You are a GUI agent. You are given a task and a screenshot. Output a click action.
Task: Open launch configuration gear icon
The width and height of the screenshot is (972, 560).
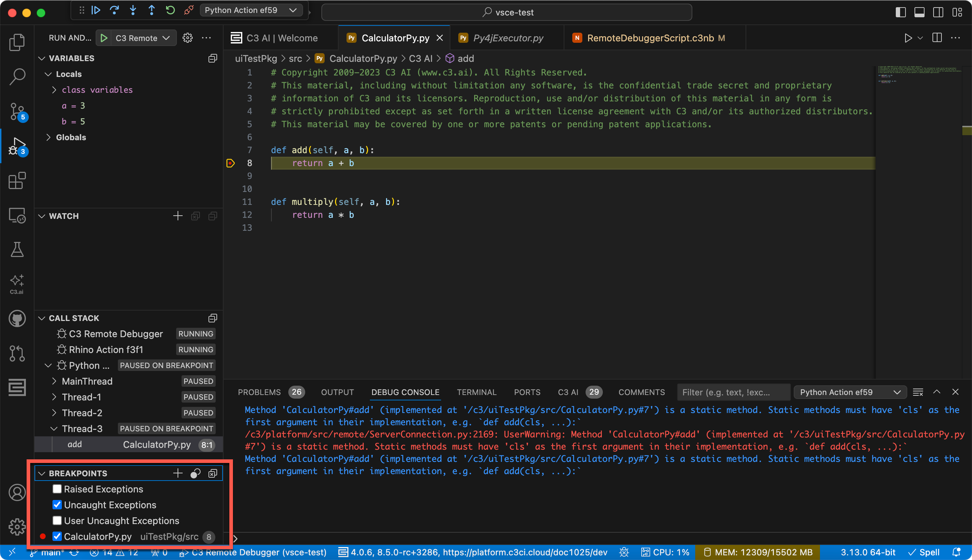187,38
